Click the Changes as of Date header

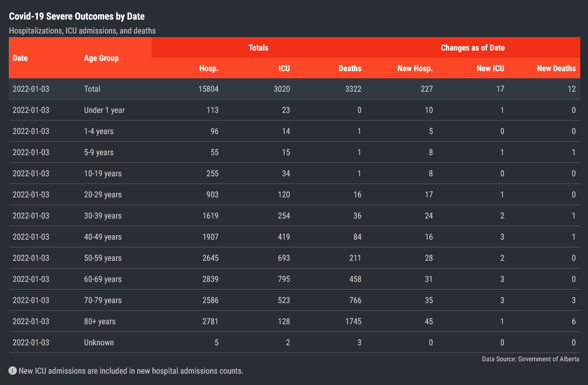click(x=472, y=47)
